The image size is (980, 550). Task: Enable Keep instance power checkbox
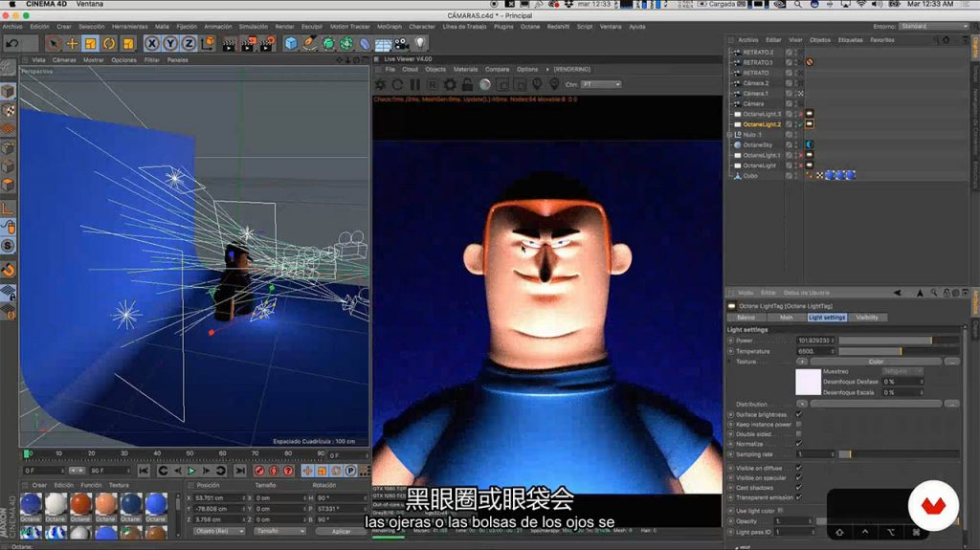799,425
